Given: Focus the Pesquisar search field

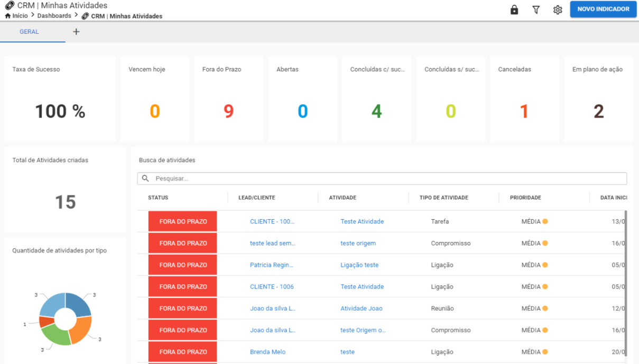Looking at the screenshot, I should pos(382,179).
